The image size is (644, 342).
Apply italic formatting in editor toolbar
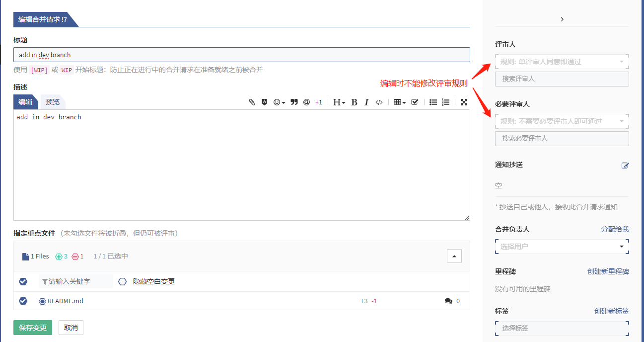tap(366, 102)
